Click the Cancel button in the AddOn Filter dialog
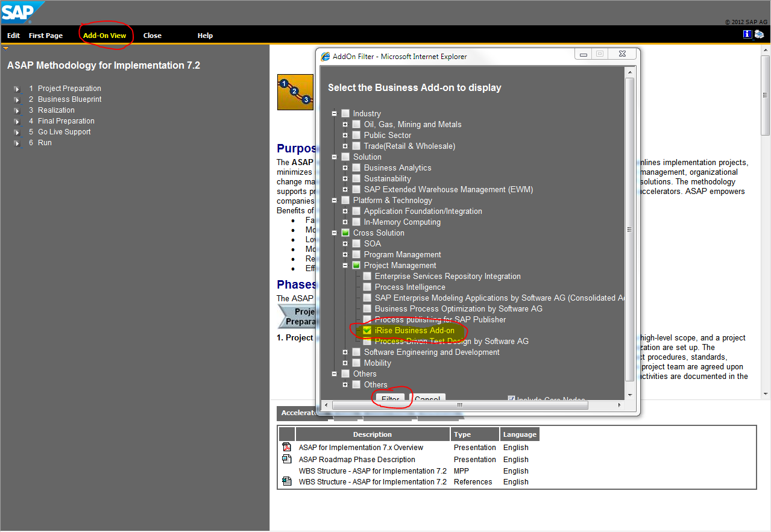This screenshot has width=771, height=532. click(428, 399)
